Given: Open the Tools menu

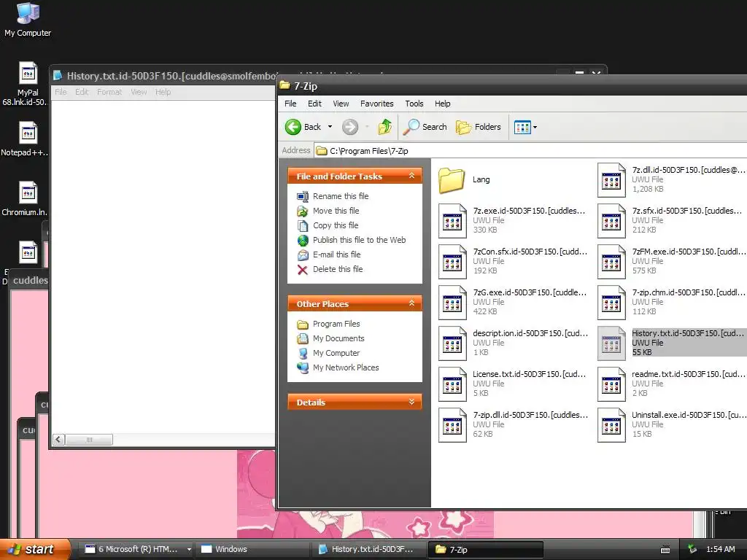Looking at the screenshot, I should coord(414,104).
